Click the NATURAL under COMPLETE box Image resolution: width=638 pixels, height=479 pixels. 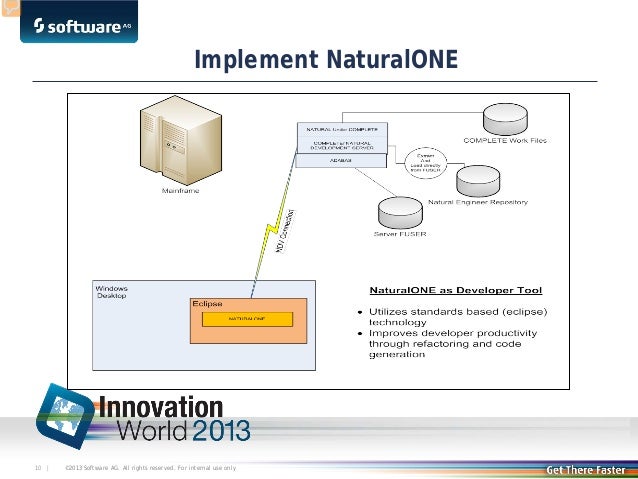point(342,129)
